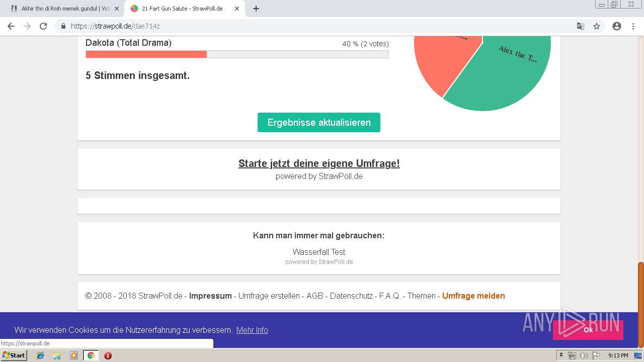View the Datenschutz policy
Viewport: 644px width, 362px height.
tap(351, 296)
